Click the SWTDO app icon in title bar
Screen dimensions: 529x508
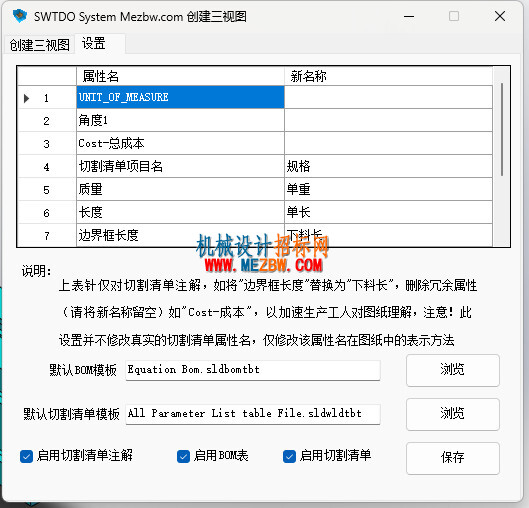point(20,16)
